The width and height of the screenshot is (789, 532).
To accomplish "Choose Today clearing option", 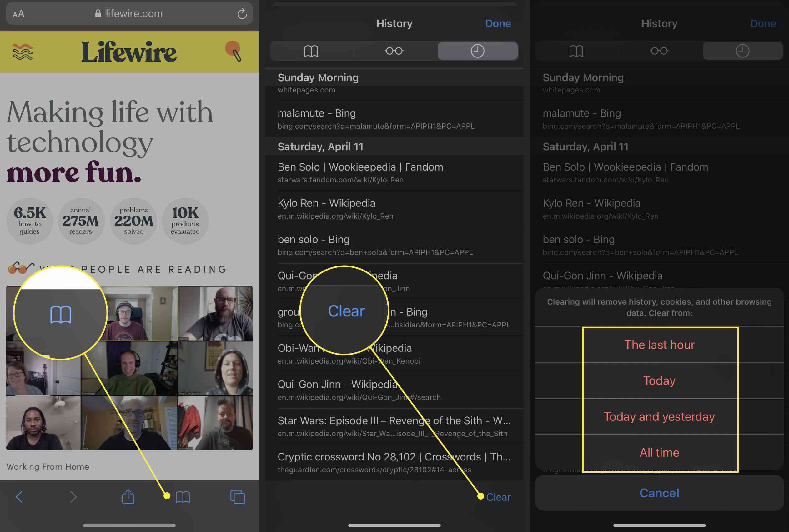I will point(659,381).
